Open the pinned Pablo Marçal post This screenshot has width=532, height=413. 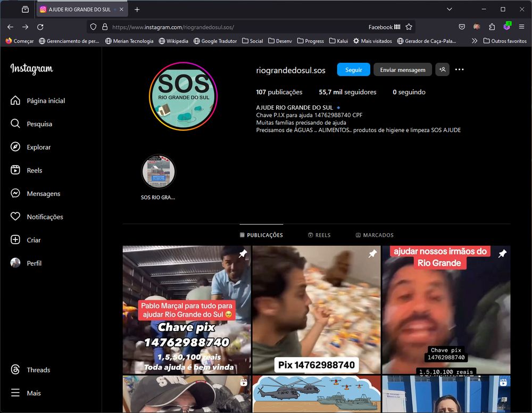pyautogui.click(x=187, y=310)
